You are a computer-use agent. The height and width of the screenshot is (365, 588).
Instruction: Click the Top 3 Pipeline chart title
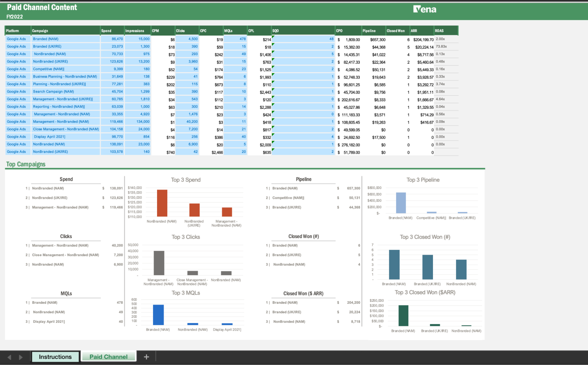(423, 180)
